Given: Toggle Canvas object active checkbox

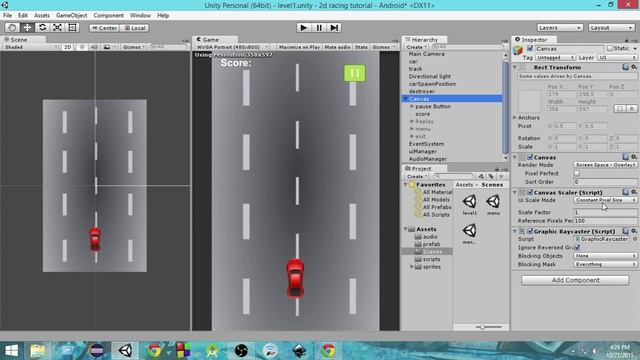Looking at the screenshot, I should coord(530,49).
